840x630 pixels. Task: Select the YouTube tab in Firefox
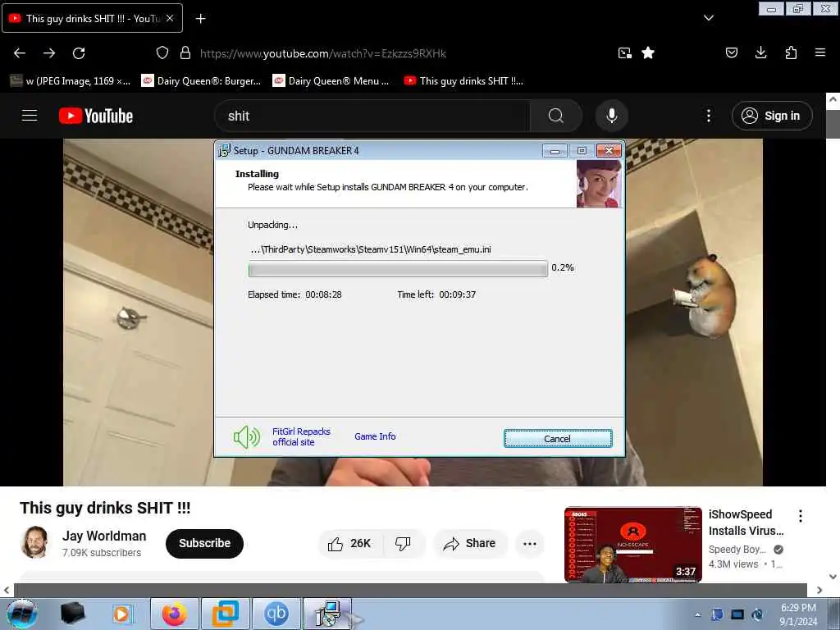92,18
